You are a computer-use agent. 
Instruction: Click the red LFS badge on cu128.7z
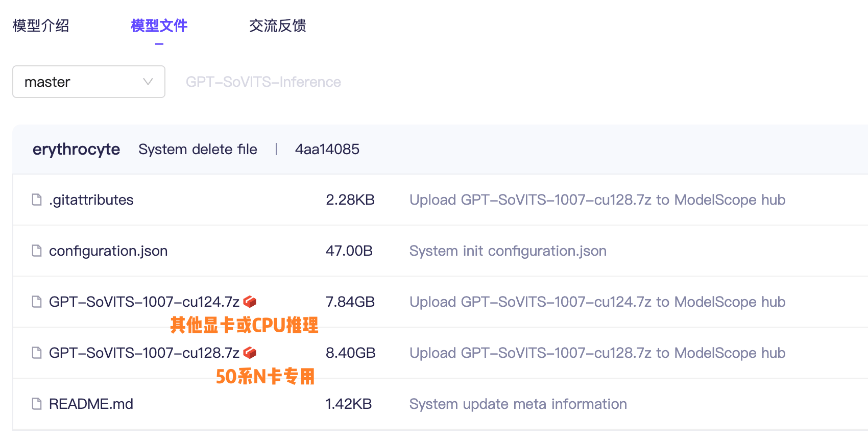click(250, 353)
